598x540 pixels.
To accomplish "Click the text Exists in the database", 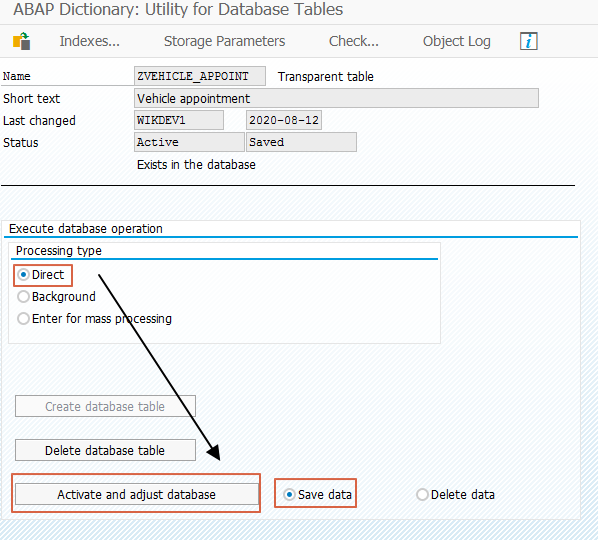I will 196,165.
